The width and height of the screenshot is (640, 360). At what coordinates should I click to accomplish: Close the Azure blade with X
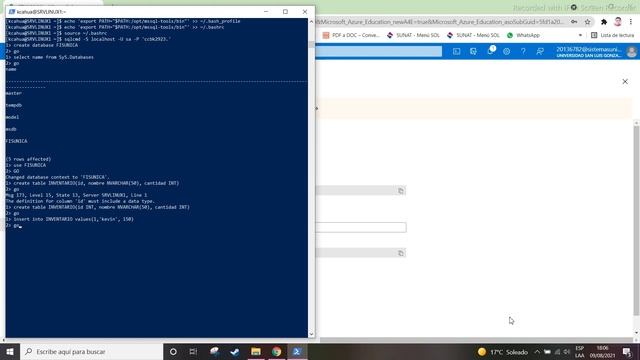pyautogui.click(x=625, y=82)
